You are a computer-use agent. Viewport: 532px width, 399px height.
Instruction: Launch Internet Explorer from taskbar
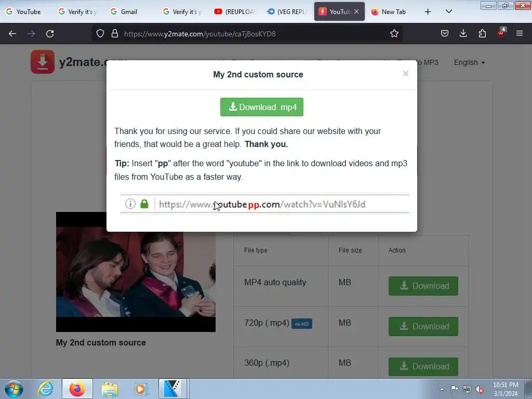pyautogui.click(x=46, y=389)
